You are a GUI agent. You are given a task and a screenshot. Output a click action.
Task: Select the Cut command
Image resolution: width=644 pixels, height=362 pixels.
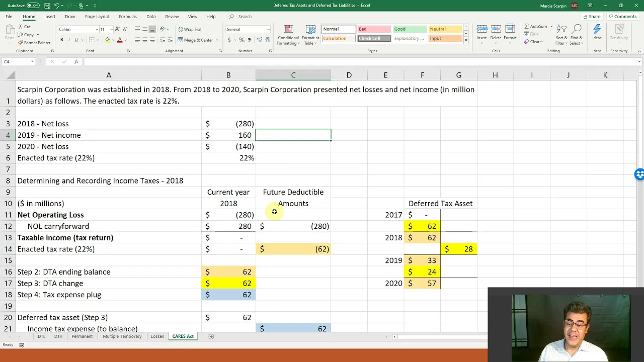[x=24, y=27]
